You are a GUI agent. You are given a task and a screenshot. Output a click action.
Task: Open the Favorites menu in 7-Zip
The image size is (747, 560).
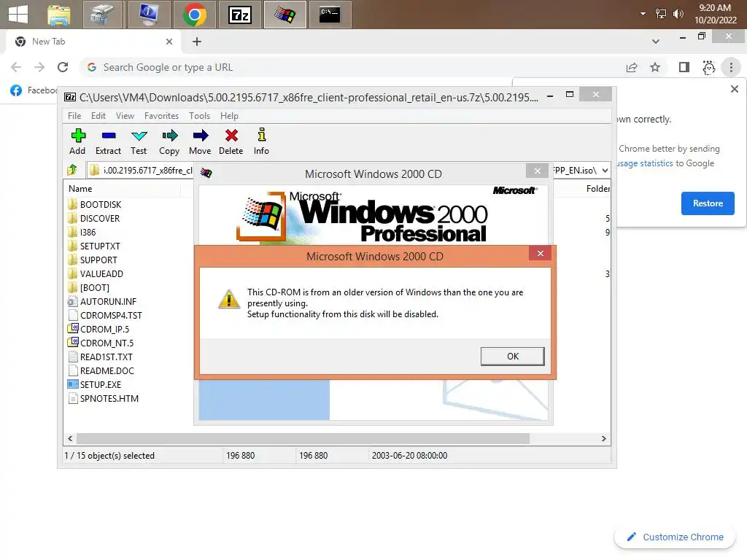[161, 116]
